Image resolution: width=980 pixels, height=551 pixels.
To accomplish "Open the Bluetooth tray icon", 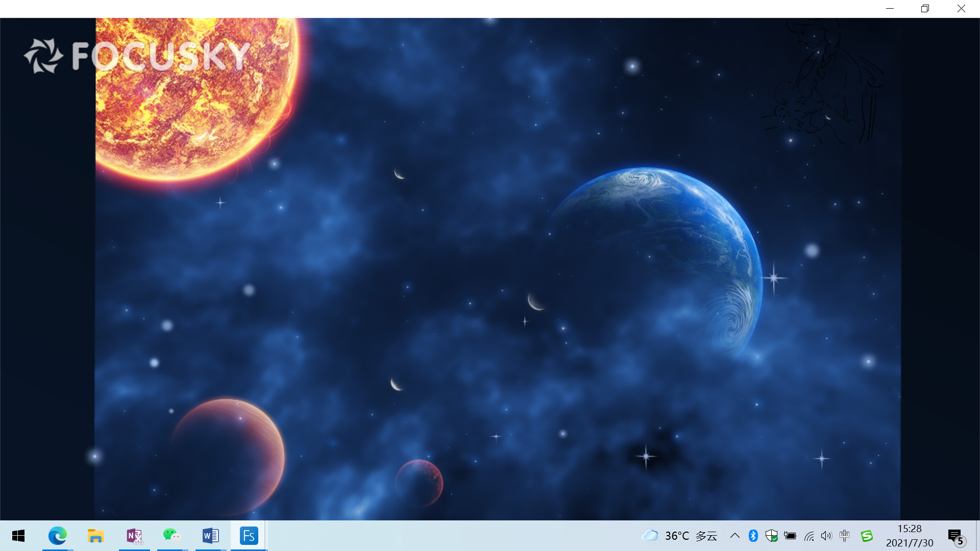I will point(753,536).
